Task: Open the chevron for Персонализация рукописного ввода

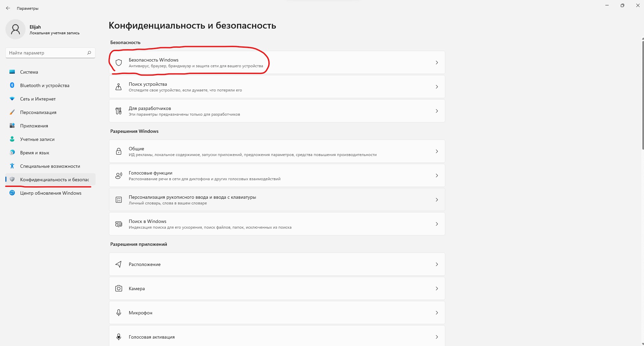Action: pyautogui.click(x=437, y=200)
